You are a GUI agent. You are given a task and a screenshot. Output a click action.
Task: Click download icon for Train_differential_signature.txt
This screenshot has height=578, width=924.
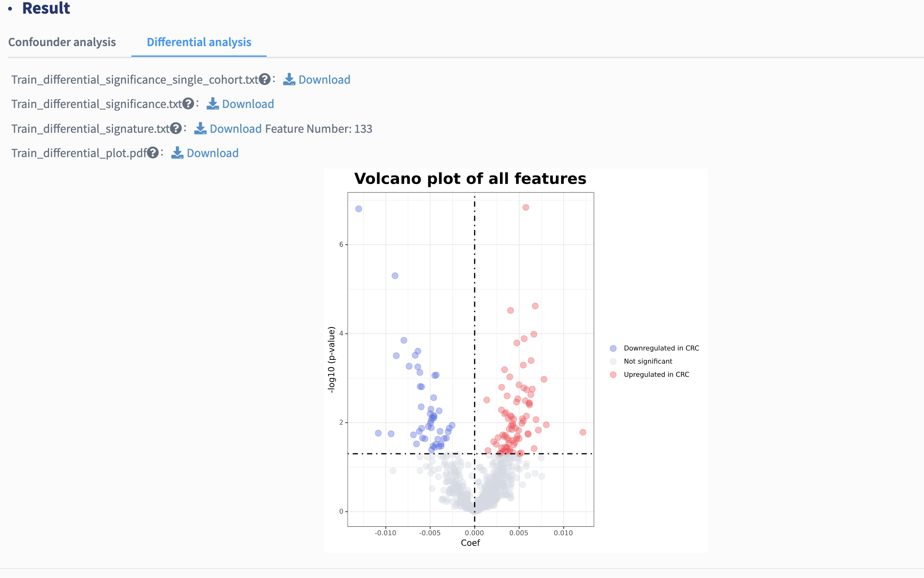[200, 128]
